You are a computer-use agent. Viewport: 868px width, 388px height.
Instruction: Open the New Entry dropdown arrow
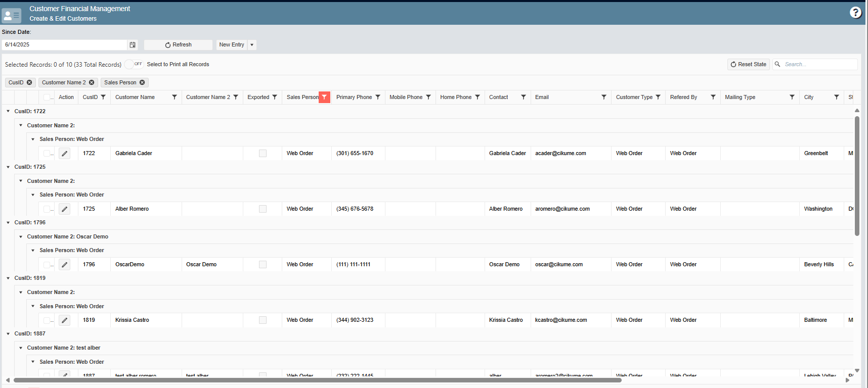tap(252, 45)
